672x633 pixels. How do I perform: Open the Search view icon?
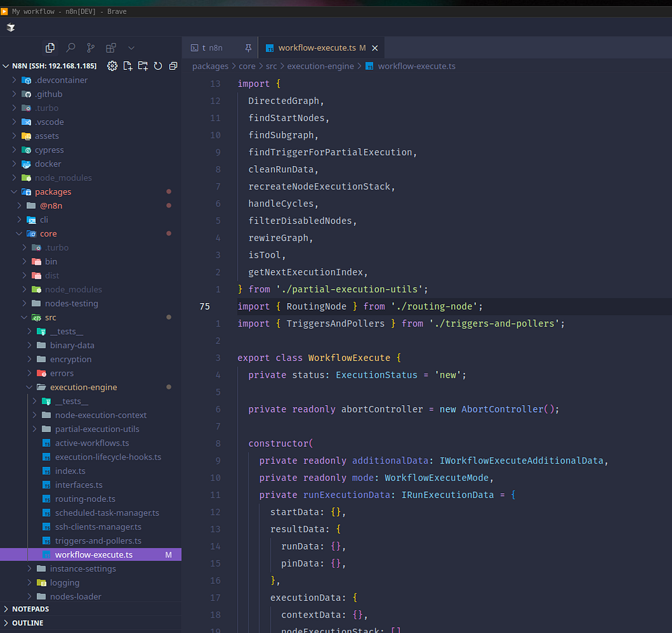pyautogui.click(x=71, y=48)
